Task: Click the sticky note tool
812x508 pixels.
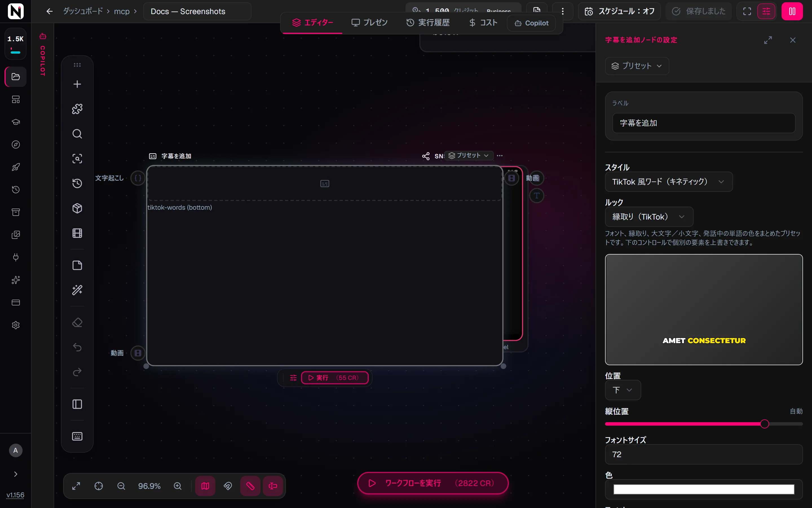Action: [77, 265]
